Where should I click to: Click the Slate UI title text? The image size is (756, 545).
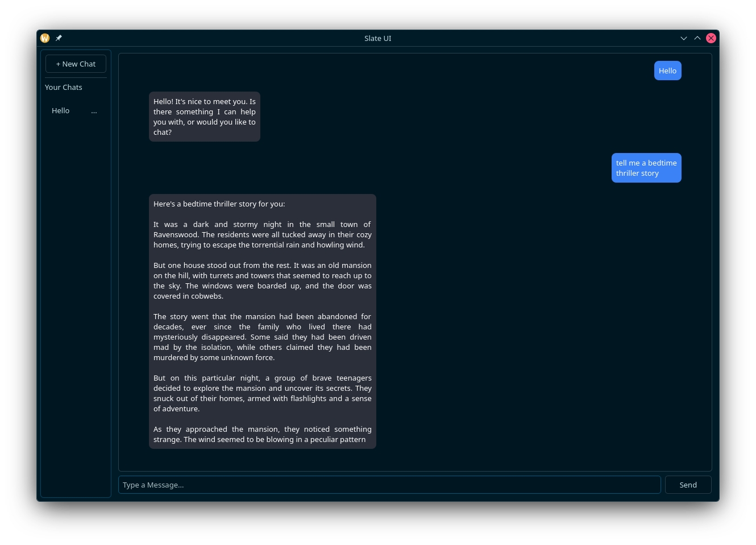(x=377, y=38)
